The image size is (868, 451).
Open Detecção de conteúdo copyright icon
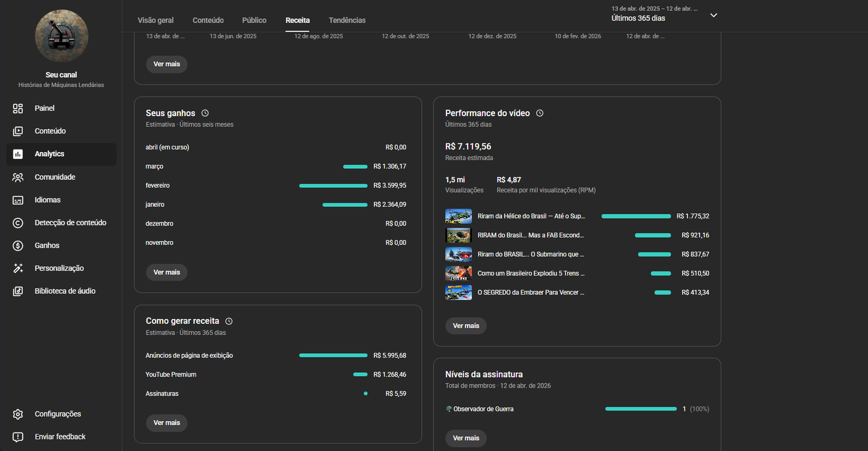[18, 223]
